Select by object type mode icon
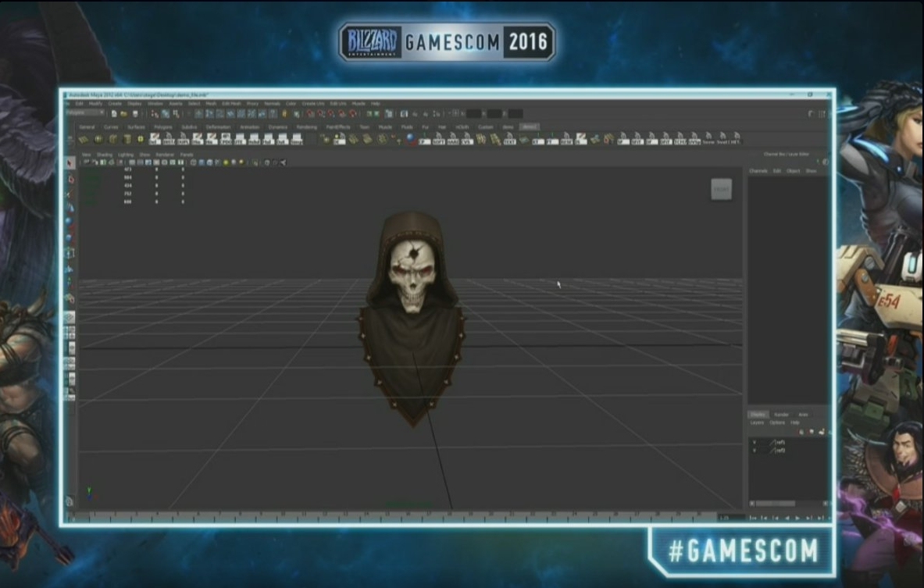The width and height of the screenshot is (924, 588). tap(165, 114)
